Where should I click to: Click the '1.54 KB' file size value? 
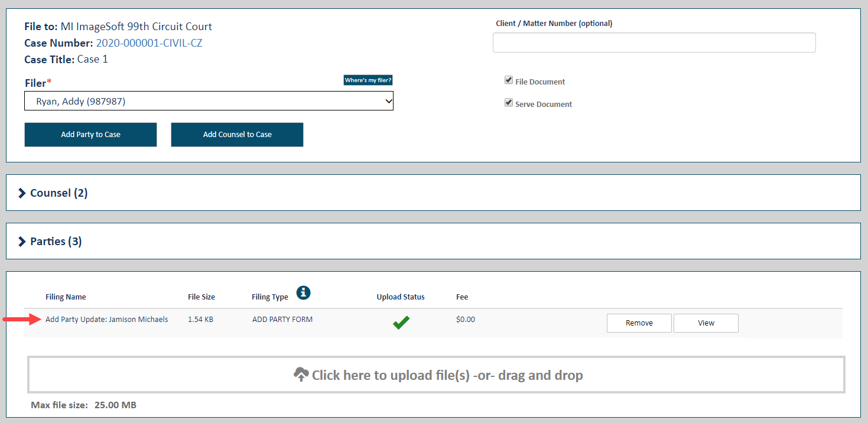200,320
